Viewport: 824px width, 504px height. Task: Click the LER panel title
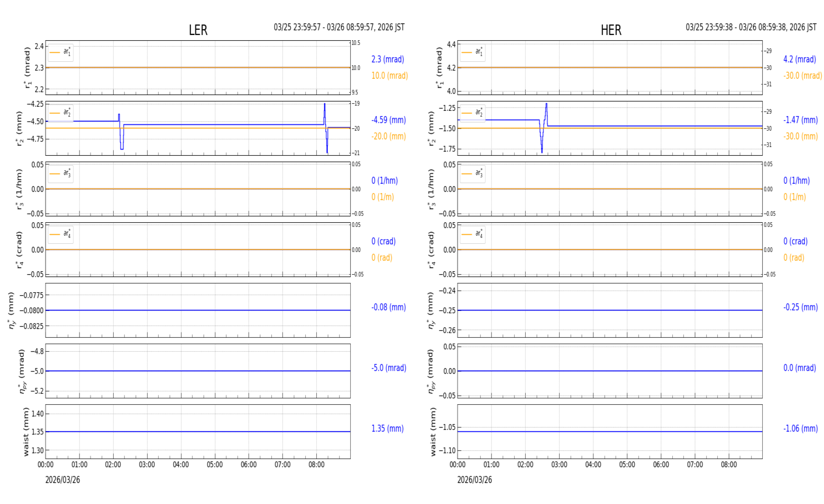[x=198, y=30]
